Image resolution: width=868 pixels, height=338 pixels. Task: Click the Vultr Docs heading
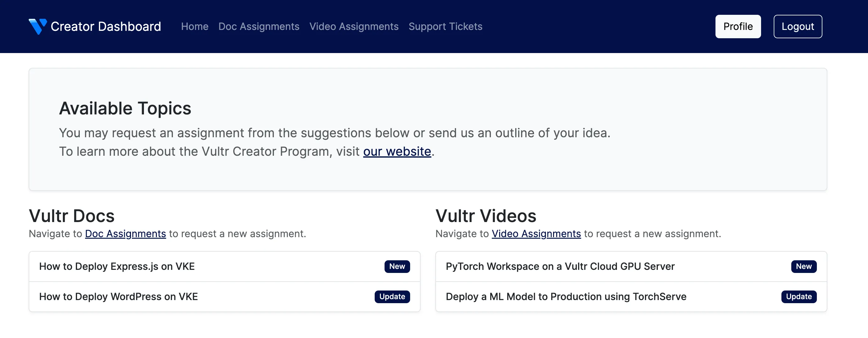[x=71, y=216]
